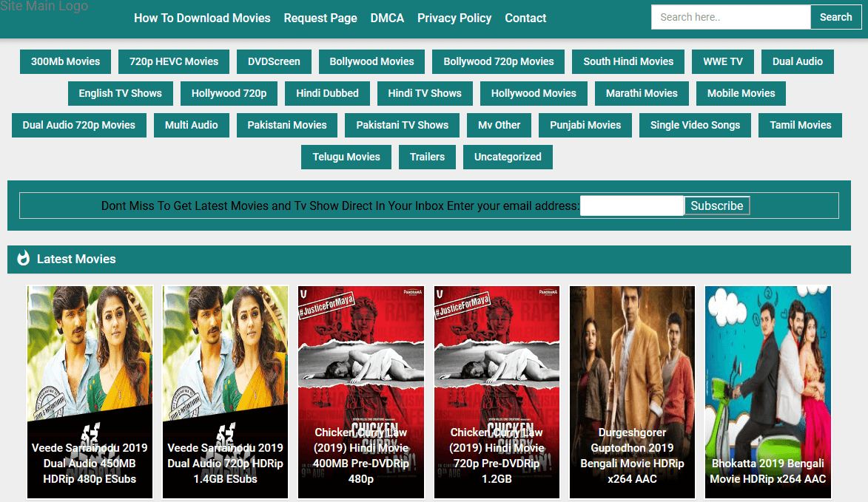
Task: Click the Search button
Action: (x=836, y=17)
